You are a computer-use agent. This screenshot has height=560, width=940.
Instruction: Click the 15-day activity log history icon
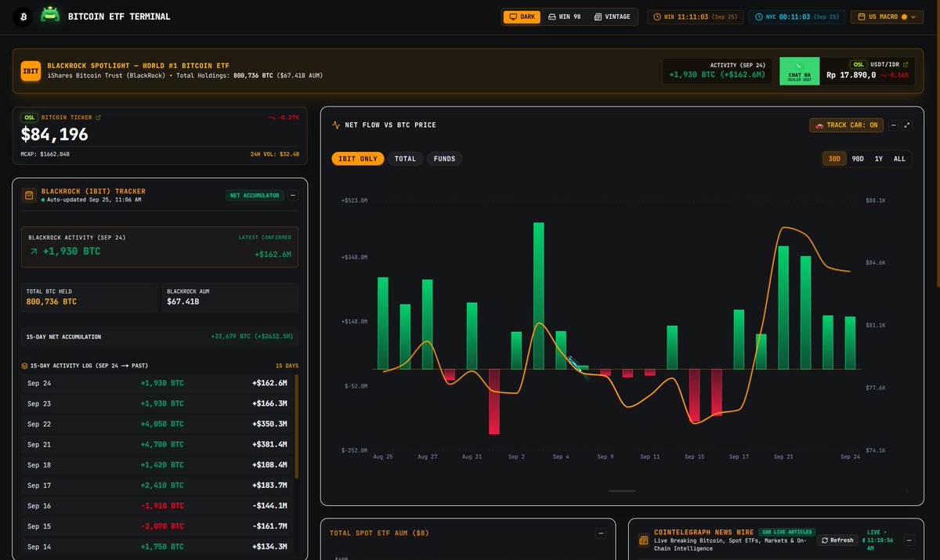tap(24, 366)
